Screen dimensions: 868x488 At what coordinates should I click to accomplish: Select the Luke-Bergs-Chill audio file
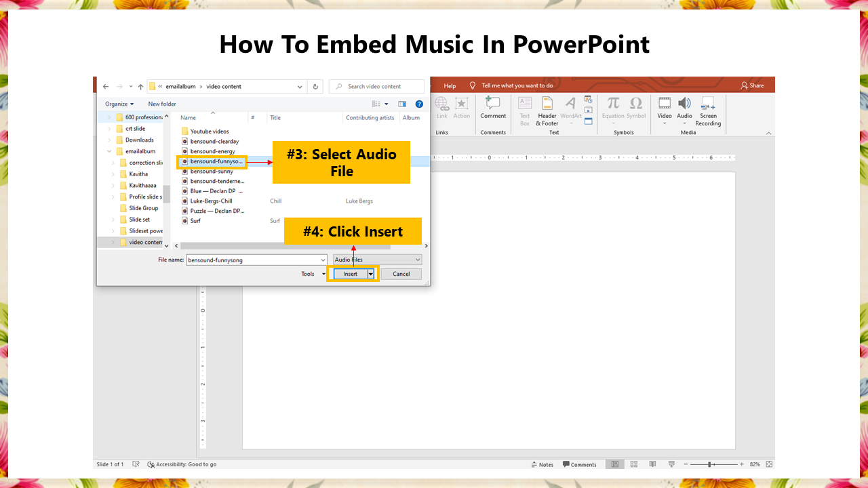(208, 201)
